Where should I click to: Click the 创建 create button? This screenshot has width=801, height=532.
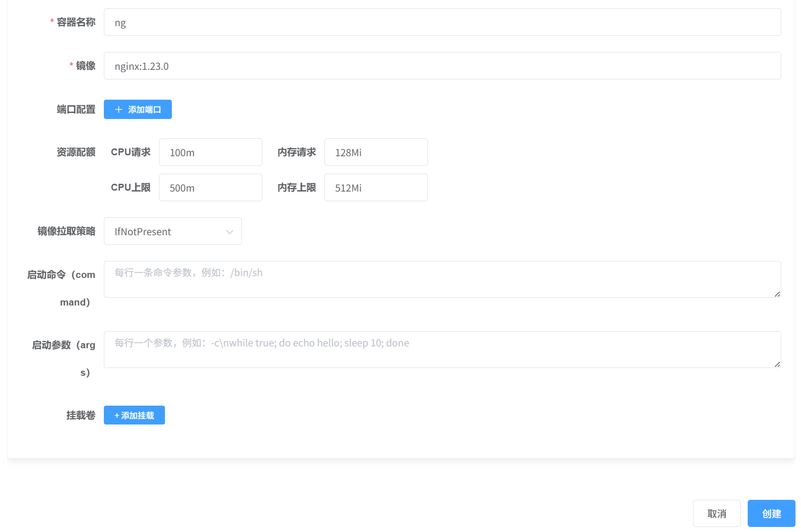(x=771, y=513)
